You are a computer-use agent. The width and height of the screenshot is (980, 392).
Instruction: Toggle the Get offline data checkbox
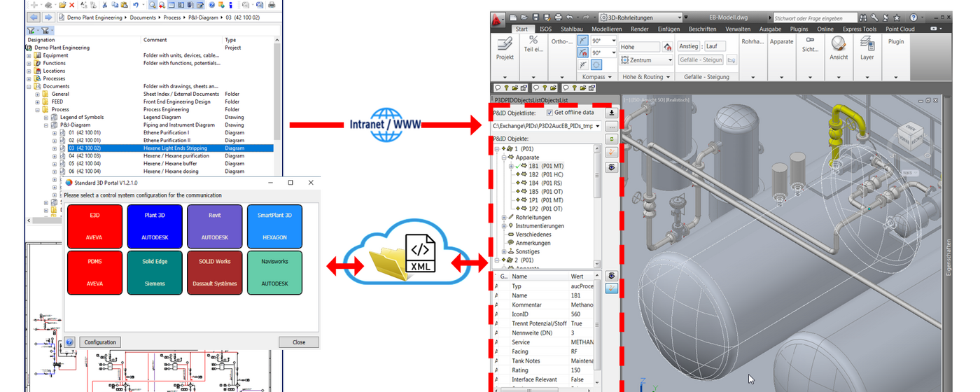pyautogui.click(x=549, y=112)
